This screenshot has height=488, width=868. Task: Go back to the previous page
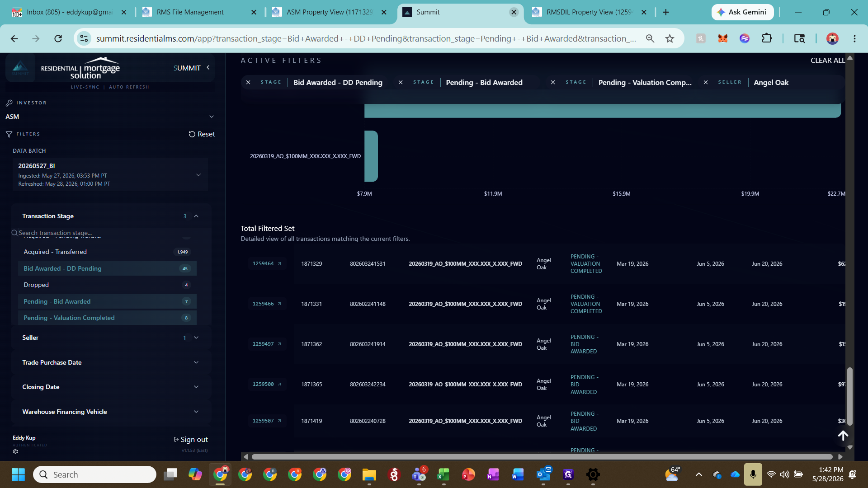tap(14, 39)
